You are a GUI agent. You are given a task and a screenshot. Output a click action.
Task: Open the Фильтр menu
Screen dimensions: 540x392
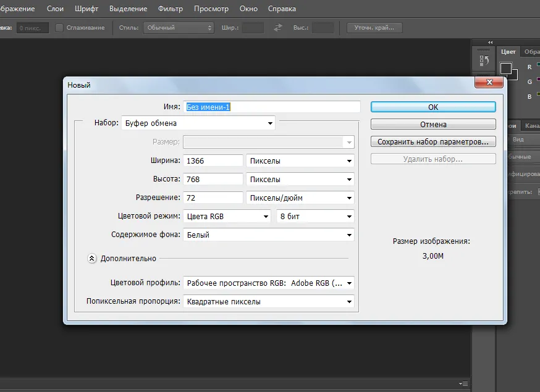(x=170, y=9)
